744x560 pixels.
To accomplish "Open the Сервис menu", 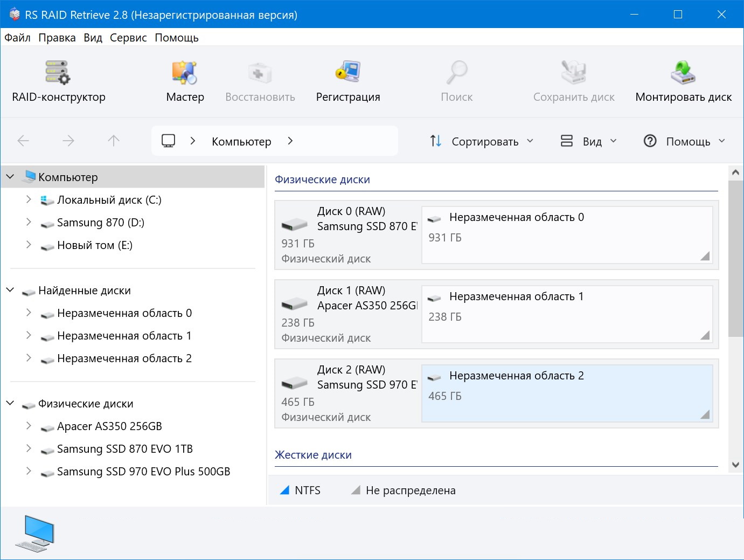I will [128, 38].
